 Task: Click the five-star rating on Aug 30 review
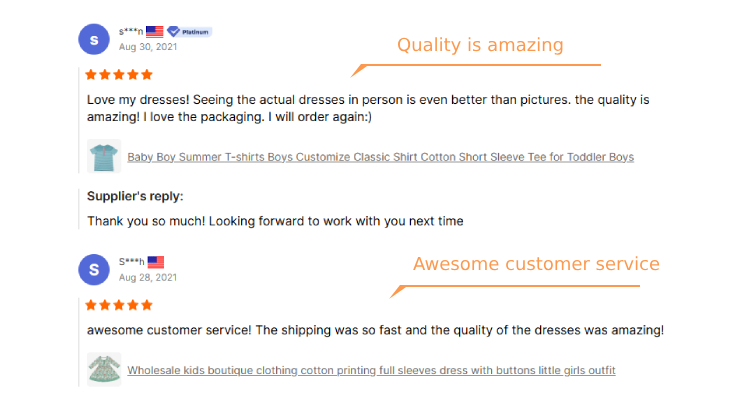tap(119, 74)
